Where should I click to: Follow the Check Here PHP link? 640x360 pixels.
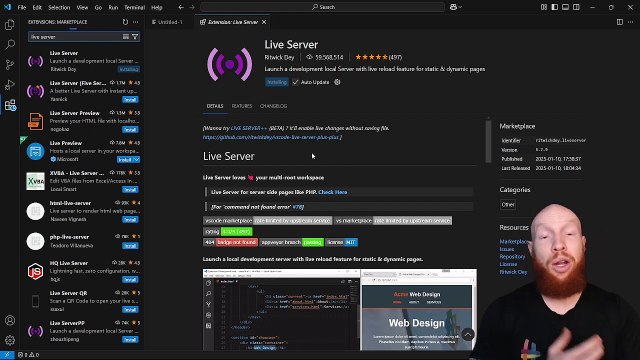[333, 192]
